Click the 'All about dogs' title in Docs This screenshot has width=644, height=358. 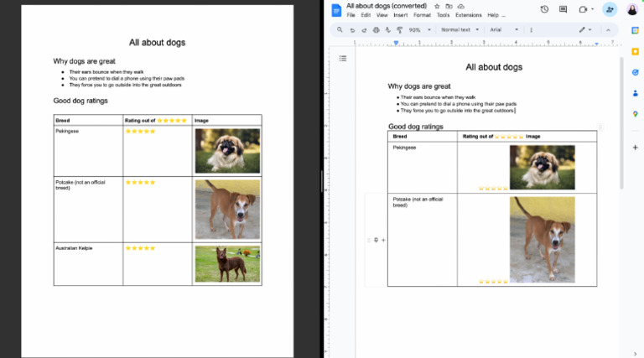click(494, 67)
